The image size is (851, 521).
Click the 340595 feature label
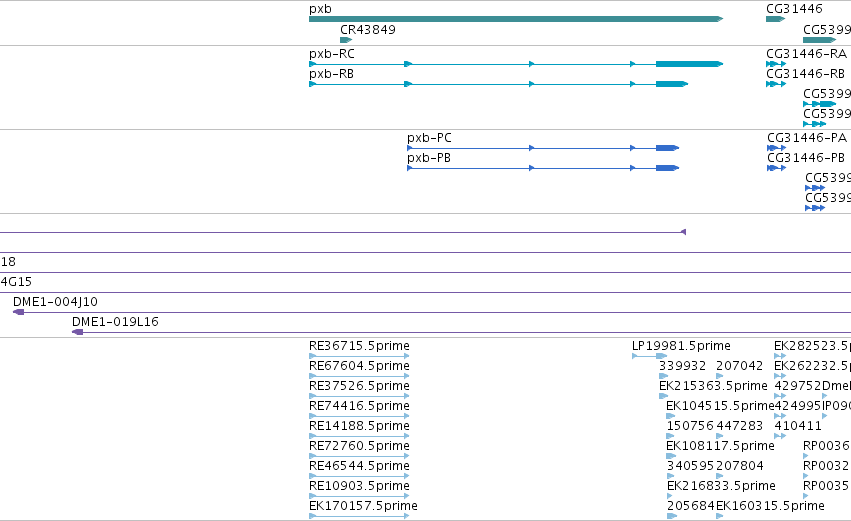pyautogui.click(x=690, y=466)
